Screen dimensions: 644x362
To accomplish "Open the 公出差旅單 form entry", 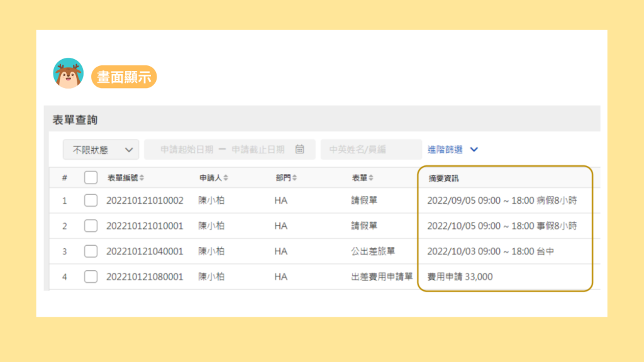I will click(373, 251).
